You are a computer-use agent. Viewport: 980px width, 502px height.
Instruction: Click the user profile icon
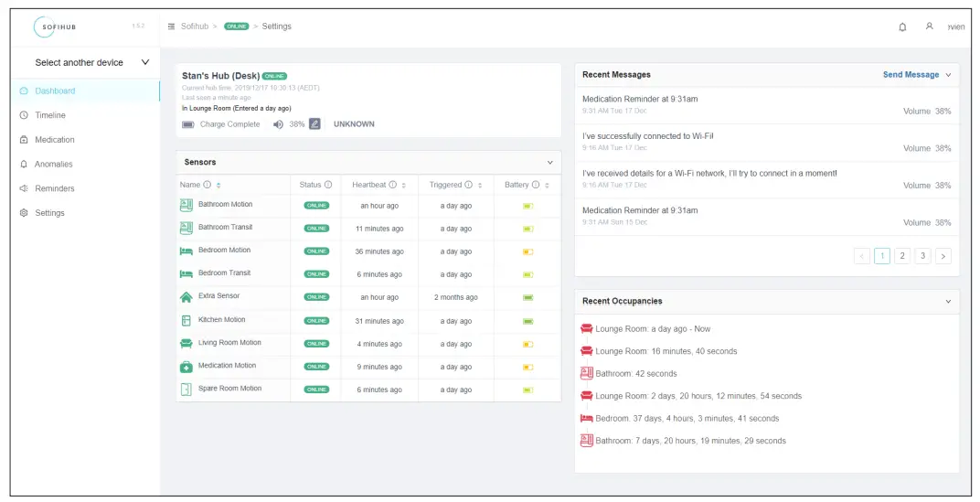tap(929, 27)
